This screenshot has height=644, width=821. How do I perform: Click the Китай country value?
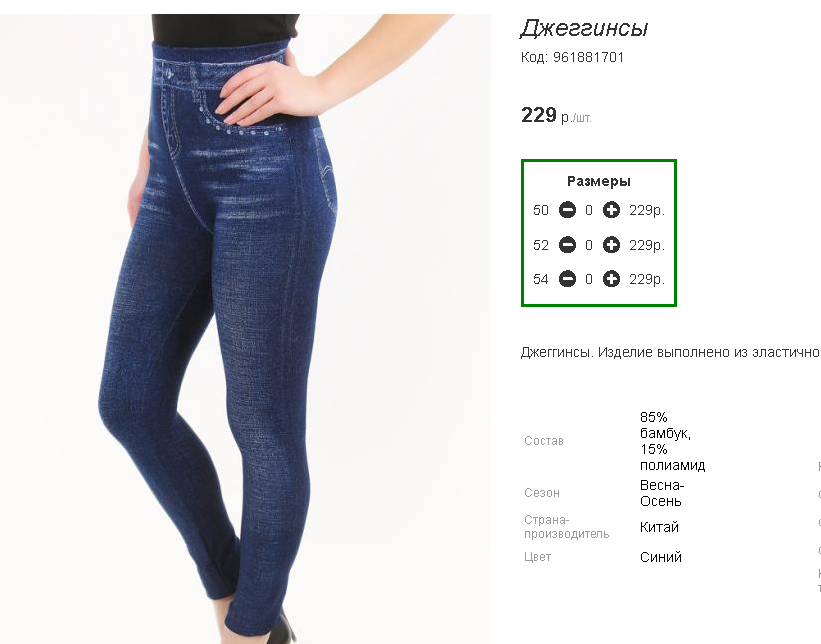[659, 527]
